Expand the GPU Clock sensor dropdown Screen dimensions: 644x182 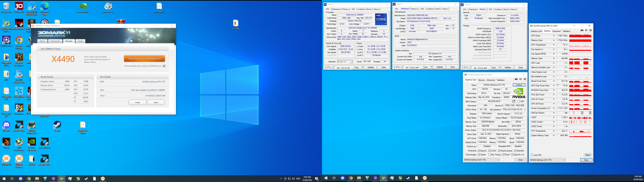(554, 36)
